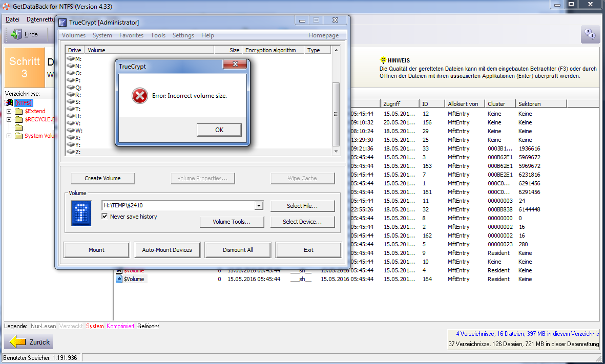Click Auto-Mount Devices button

pos(167,250)
